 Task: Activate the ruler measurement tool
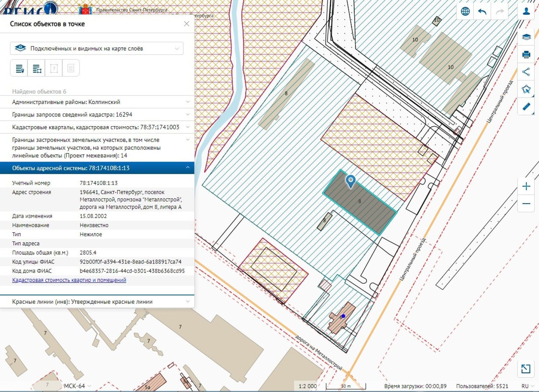click(526, 107)
